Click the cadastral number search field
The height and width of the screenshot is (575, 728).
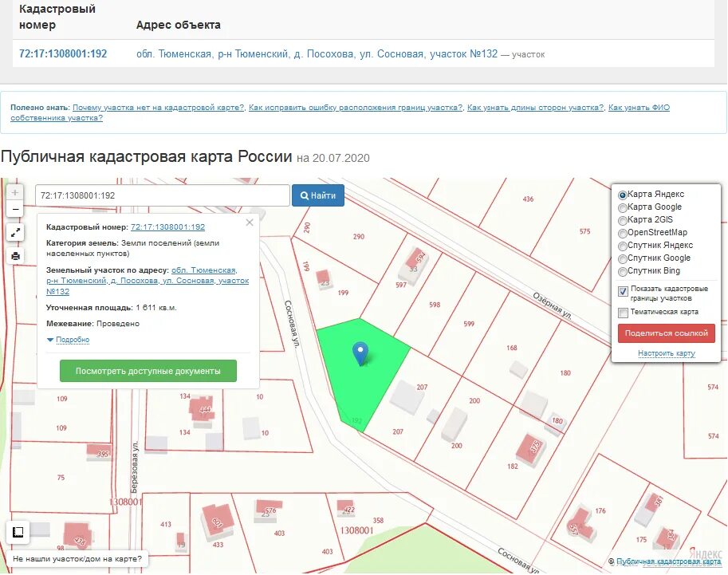coord(159,195)
